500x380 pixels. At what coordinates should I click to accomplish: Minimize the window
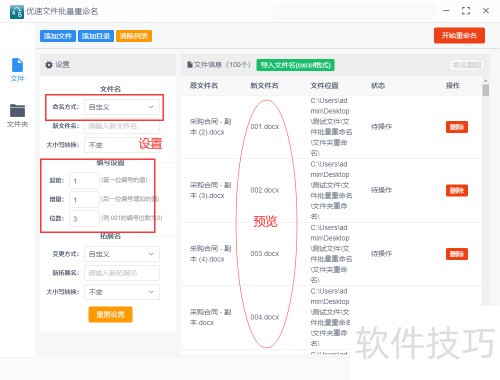click(x=446, y=11)
